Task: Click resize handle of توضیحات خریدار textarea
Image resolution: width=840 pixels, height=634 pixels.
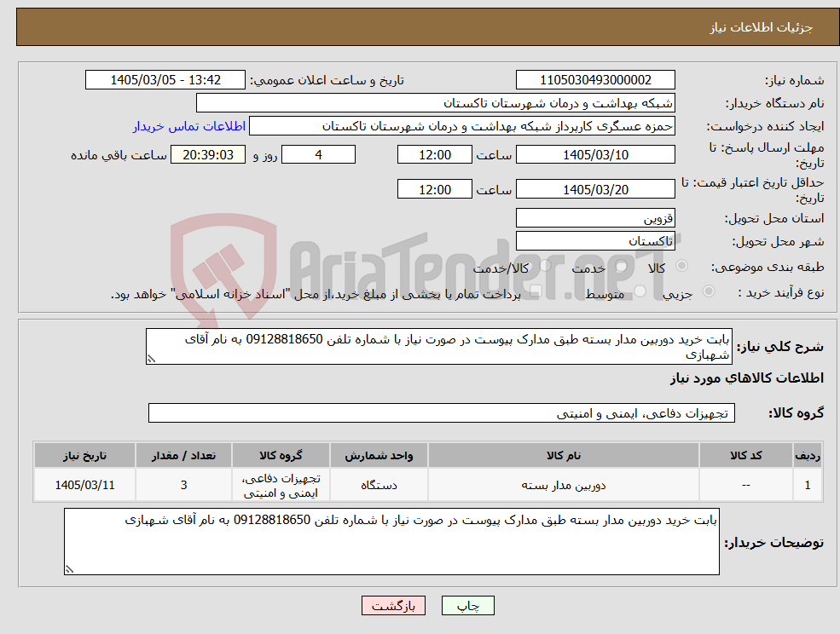Action: tap(69, 570)
